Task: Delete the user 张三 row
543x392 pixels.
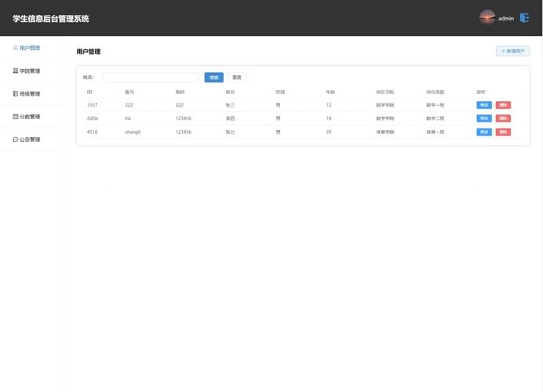Action: coord(503,105)
